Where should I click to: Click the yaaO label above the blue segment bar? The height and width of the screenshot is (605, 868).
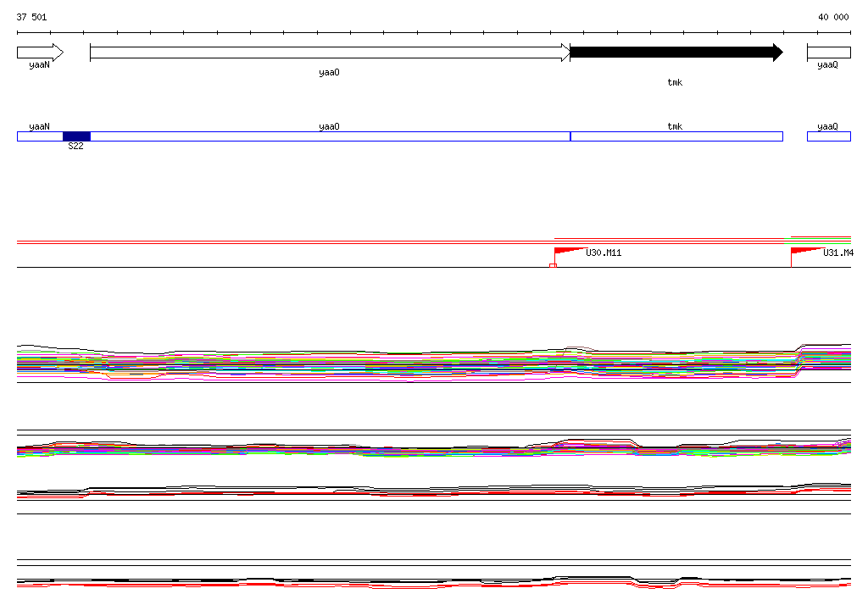330,127
